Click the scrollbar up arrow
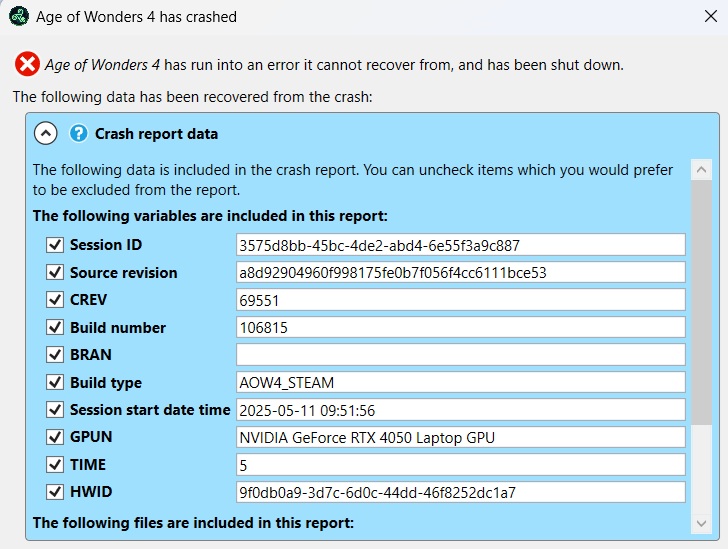This screenshot has width=728, height=549. (702, 170)
